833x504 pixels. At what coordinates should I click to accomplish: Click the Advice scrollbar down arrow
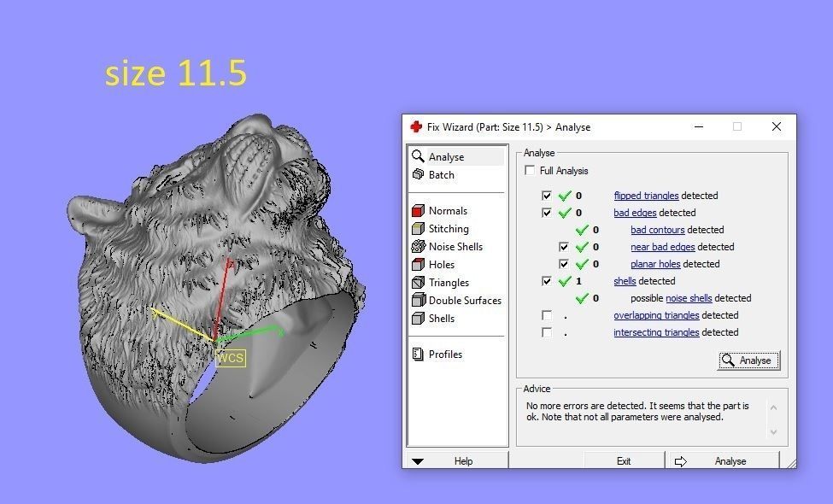point(773,431)
